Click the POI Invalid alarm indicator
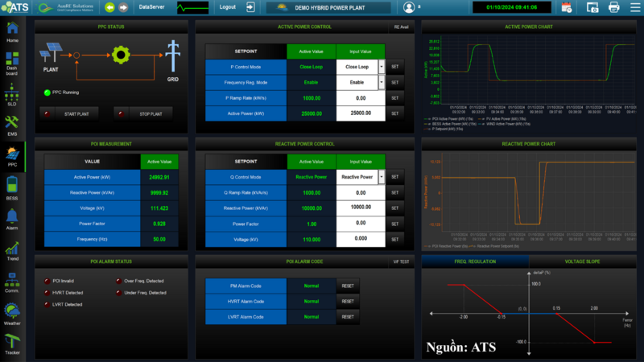644x362 pixels. pyautogui.click(x=47, y=281)
